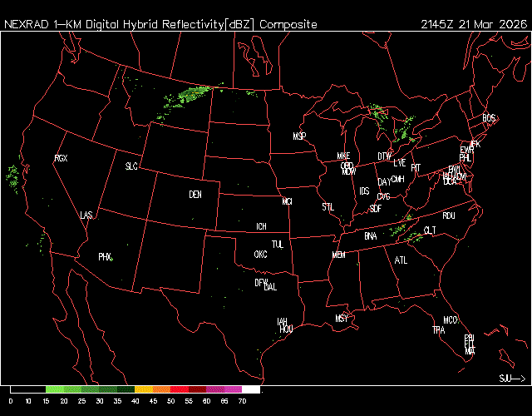Click the CLT airport label
Screen dimensions: 532x416
pos(430,230)
